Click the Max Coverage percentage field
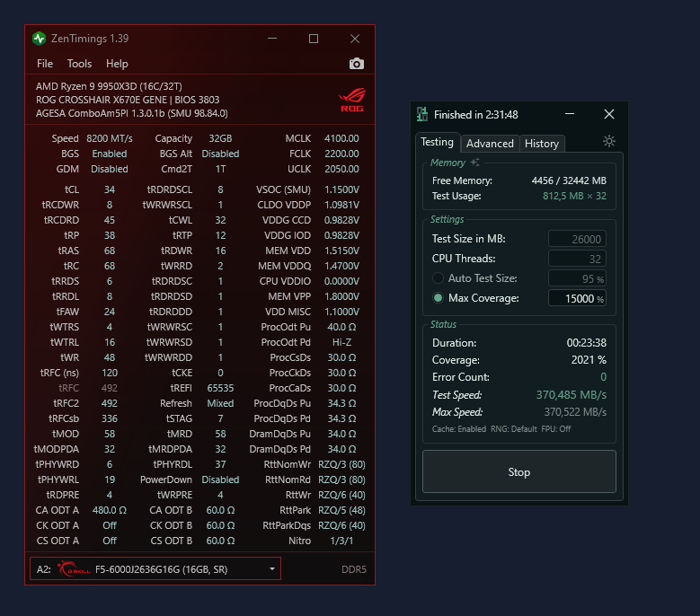 (577, 298)
